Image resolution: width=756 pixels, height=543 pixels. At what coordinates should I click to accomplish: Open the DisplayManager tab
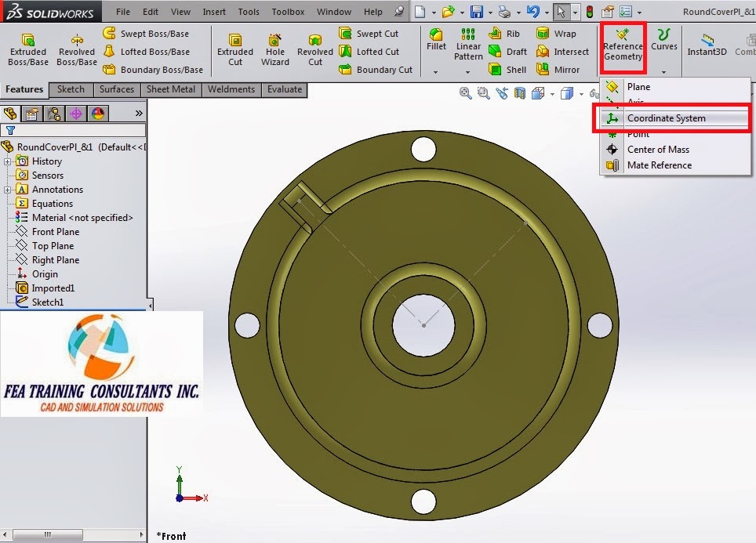pyautogui.click(x=98, y=114)
